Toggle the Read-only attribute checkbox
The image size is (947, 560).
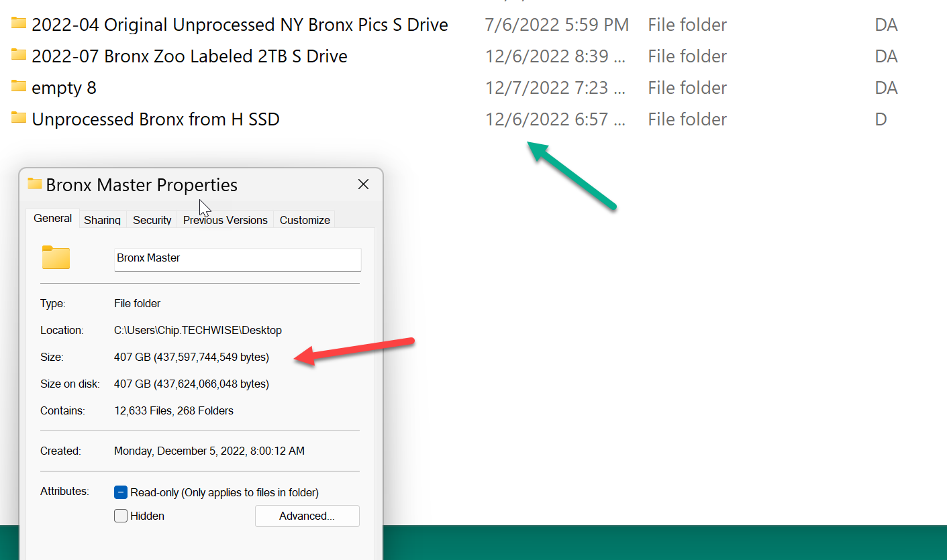(x=121, y=492)
